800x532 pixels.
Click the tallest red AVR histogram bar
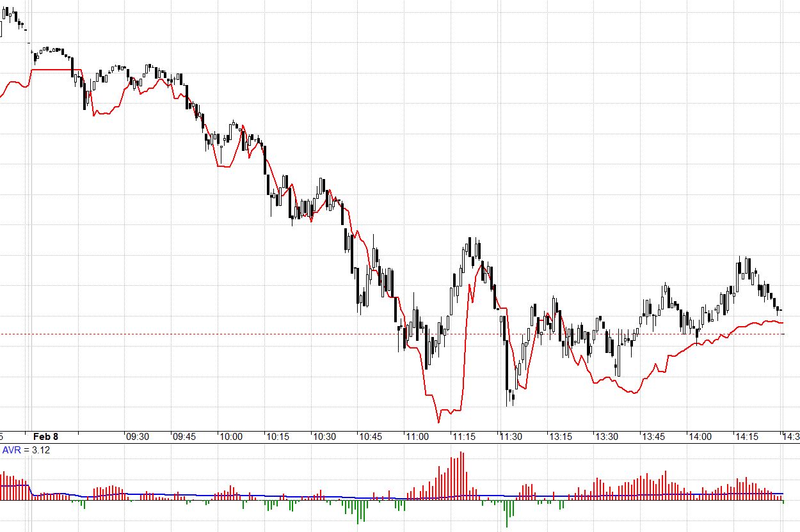pos(461,474)
